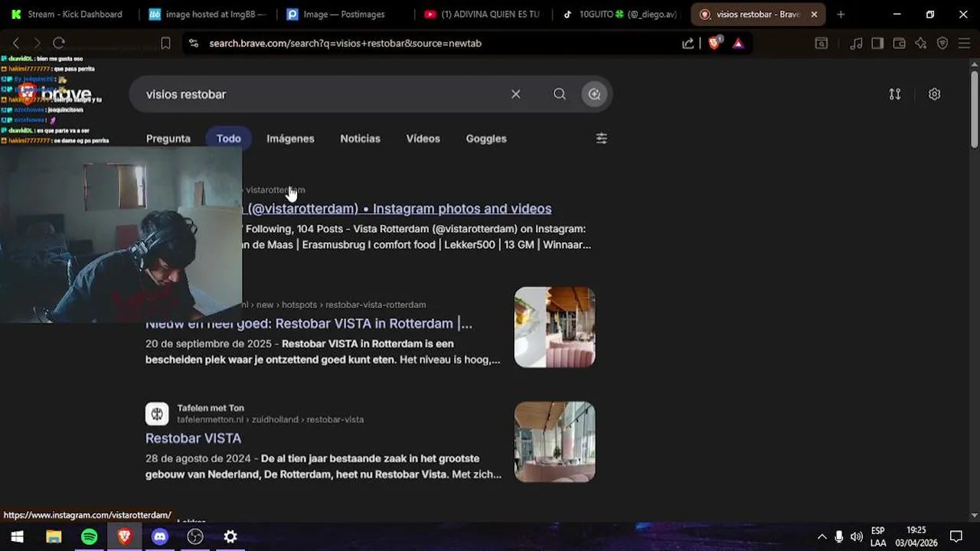Viewport: 980px width, 551px height.
Task: Click the browser forward arrow
Action: coord(37,43)
